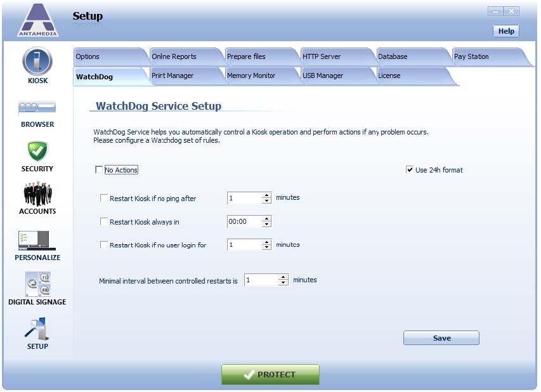Minimize the Setup window
Screen dimensions: 541x392
click(495, 11)
